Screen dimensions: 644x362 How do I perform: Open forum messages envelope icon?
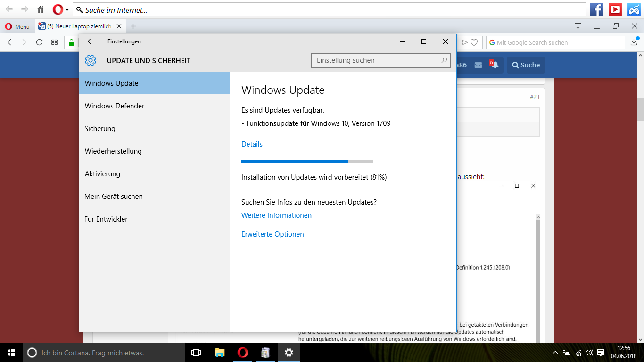(478, 65)
